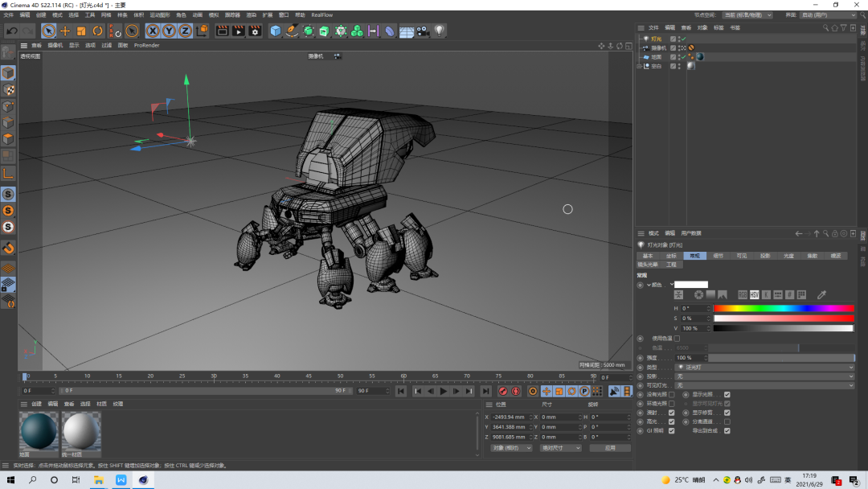
Task: Click Render to Picture Viewer icon
Action: (x=238, y=31)
